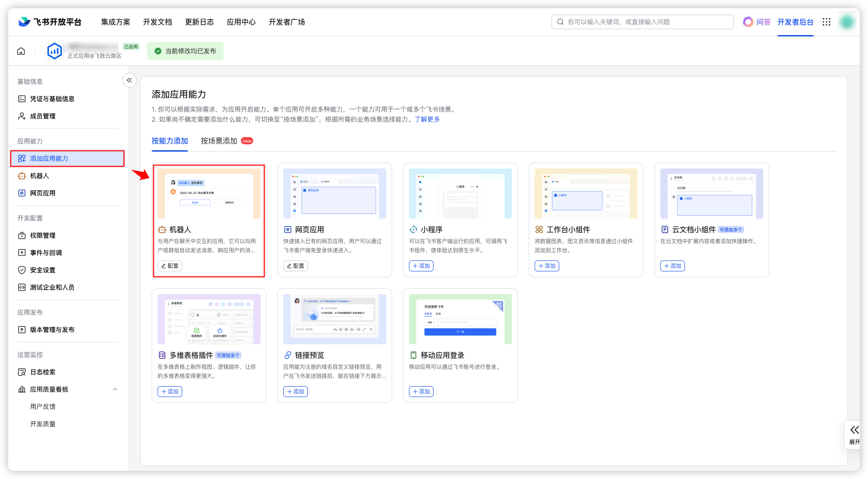Open 凭证与基础信息 in sidebar
Screen dimensions: 868x479
coord(67,99)
